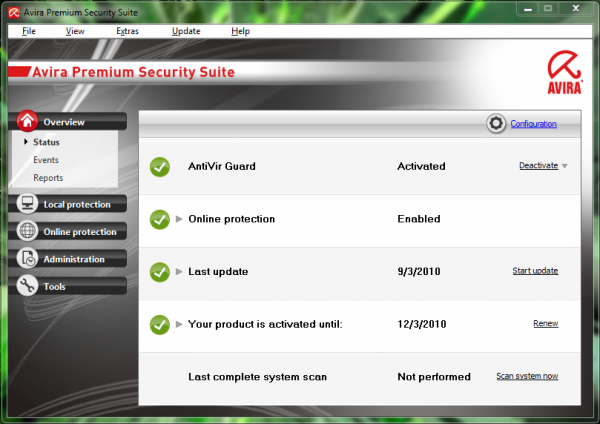Click the green check beside AntiVir Guard
The image size is (600, 424).
point(160,167)
